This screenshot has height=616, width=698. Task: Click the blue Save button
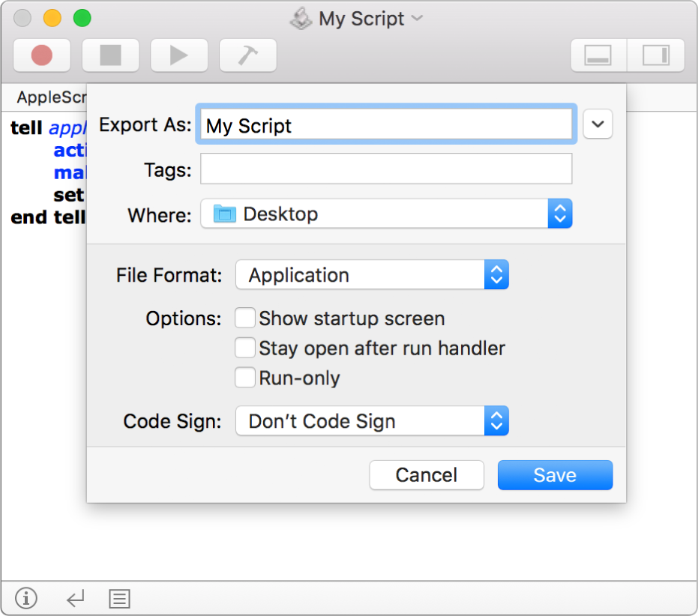point(555,475)
